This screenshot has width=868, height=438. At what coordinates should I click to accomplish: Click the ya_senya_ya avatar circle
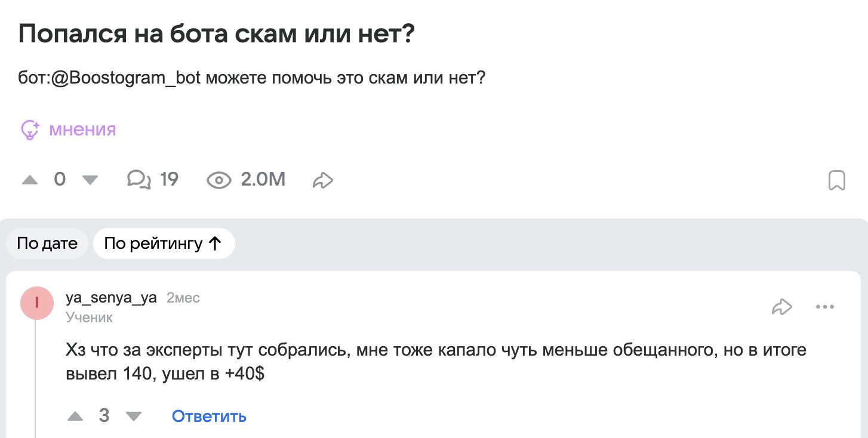click(x=37, y=303)
